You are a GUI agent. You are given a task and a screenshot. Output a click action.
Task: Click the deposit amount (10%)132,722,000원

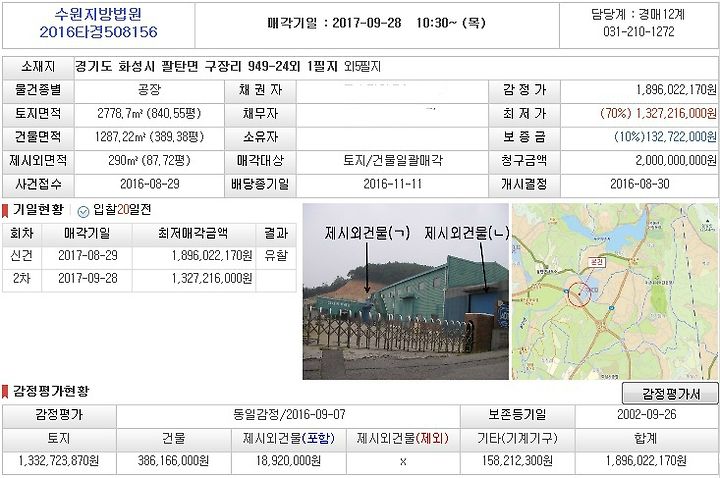(x=665, y=137)
